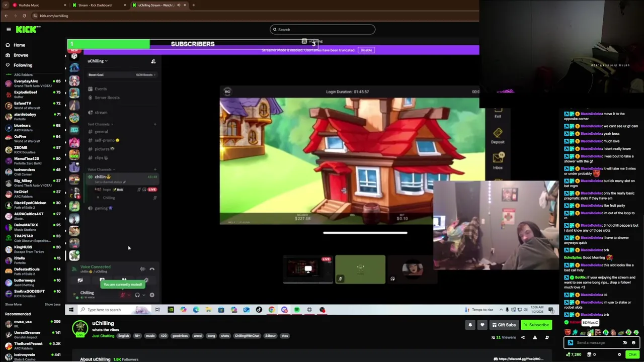The height and width of the screenshot is (362, 644).
Task: Open UnrealDreamer recommended channel
Action: (x=33, y=334)
